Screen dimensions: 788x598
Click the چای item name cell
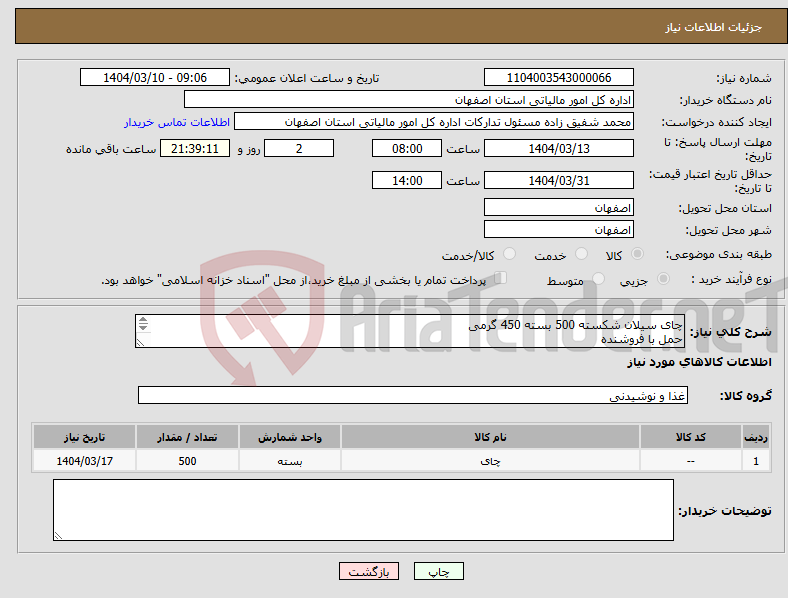point(490,461)
